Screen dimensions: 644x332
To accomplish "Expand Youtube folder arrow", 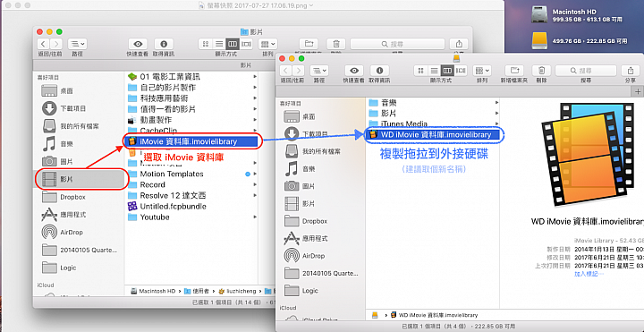I will 255,217.
